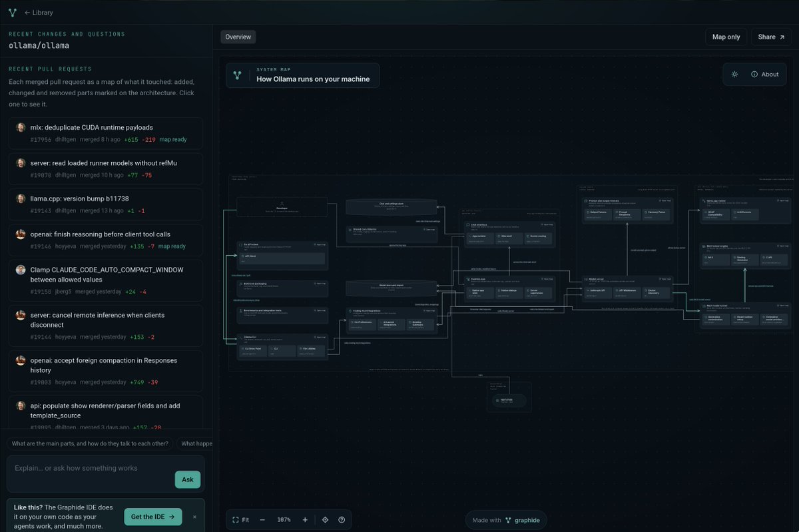Click 'map ready' label on PR #17956
This screenshot has height=532, width=799.
tap(173, 139)
